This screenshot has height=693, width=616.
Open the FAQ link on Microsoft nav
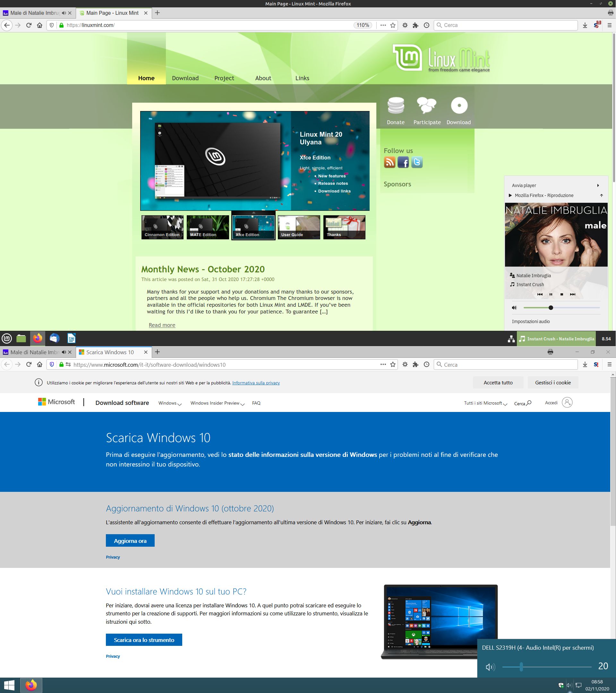(256, 403)
